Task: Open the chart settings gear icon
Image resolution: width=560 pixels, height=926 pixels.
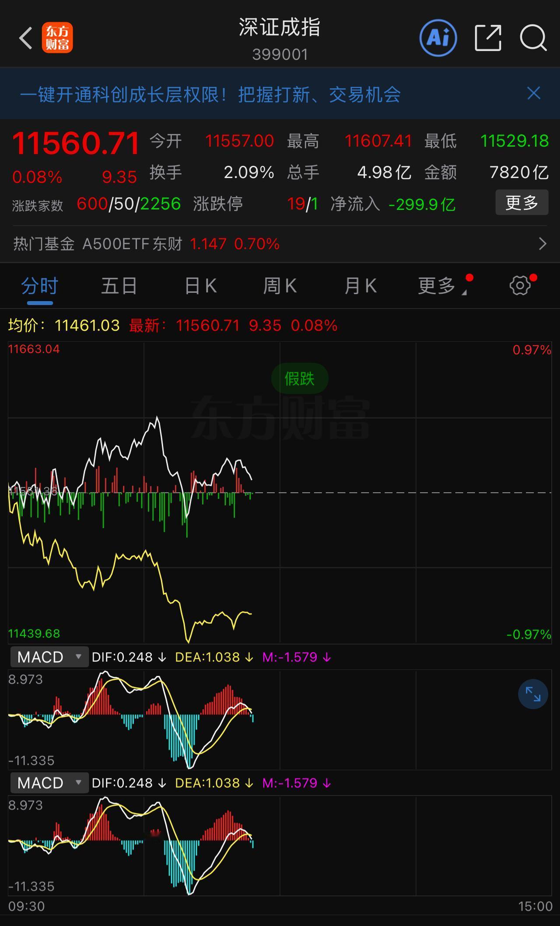Action: pyautogui.click(x=520, y=285)
